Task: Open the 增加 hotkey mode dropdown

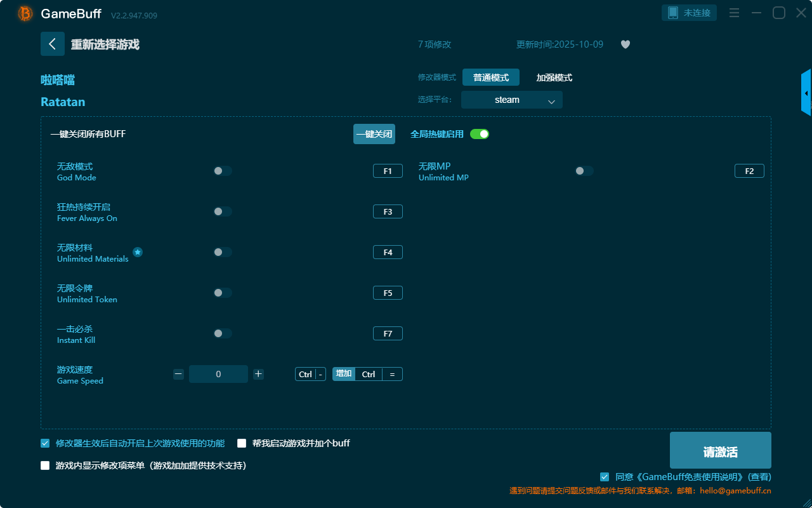Action: [x=344, y=374]
